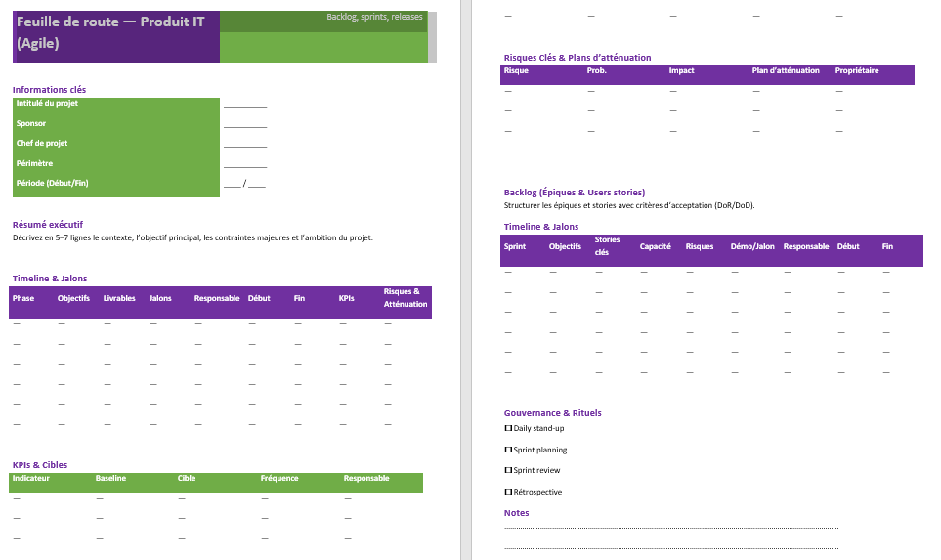This screenshot has height=560, width=941.
Task: Select the Baseline column header
Action: (x=110, y=479)
